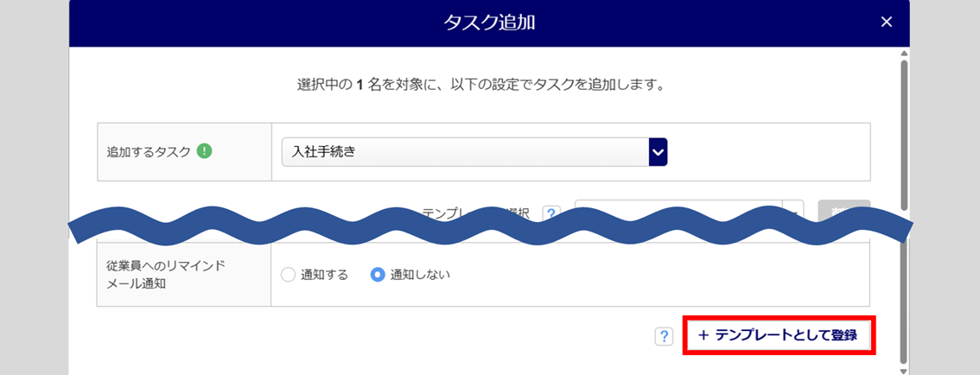Click the 追加するタスク row label

pyautogui.click(x=147, y=151)
